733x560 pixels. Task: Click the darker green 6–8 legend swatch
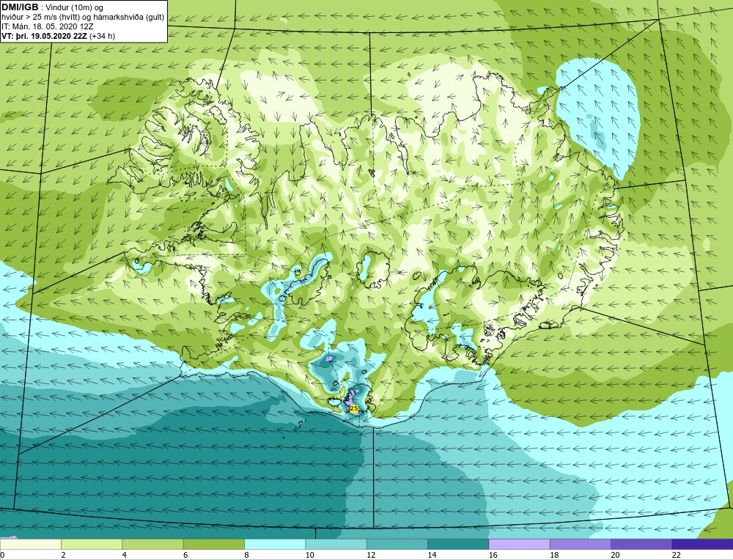pyautogui.click(x=213, y=544)
